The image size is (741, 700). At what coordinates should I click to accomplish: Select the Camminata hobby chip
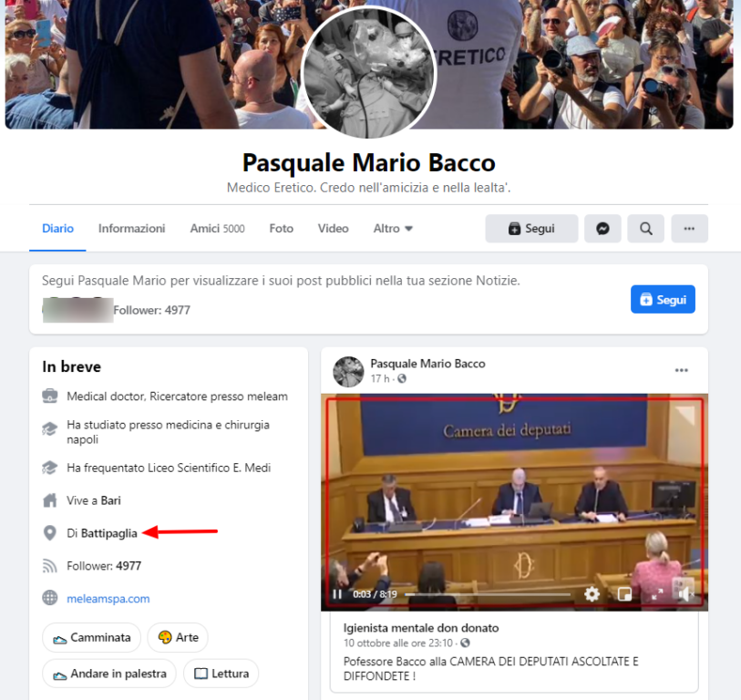click(x=92, y=638)
